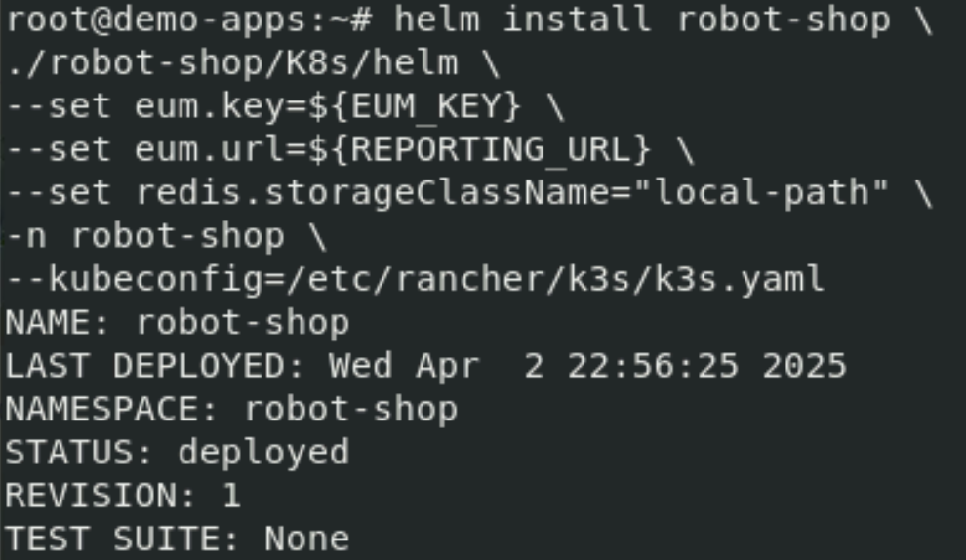
Task: Click the REVISION: 1 output line
Action: pos(123,496)
